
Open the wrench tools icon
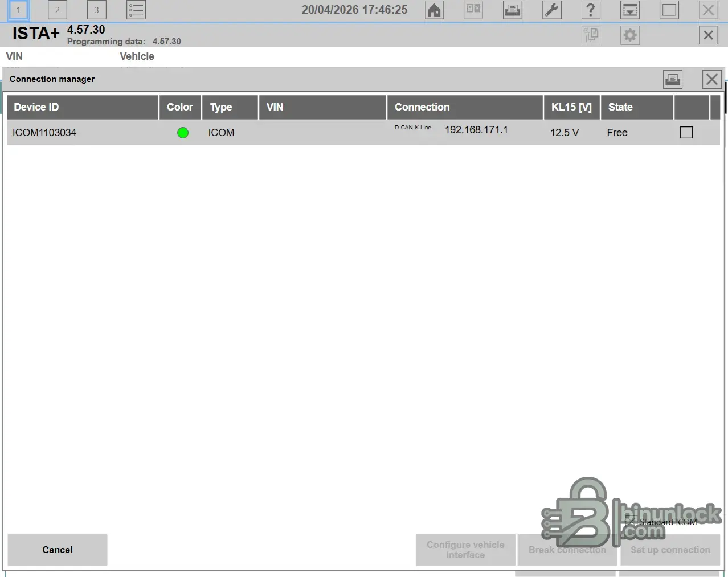551,10
